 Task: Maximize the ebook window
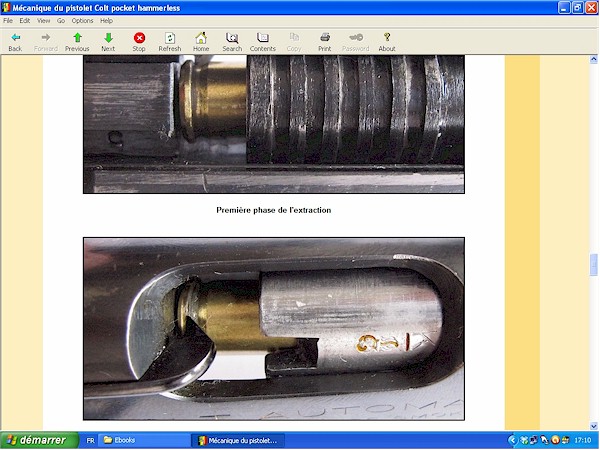pos(578,8)
